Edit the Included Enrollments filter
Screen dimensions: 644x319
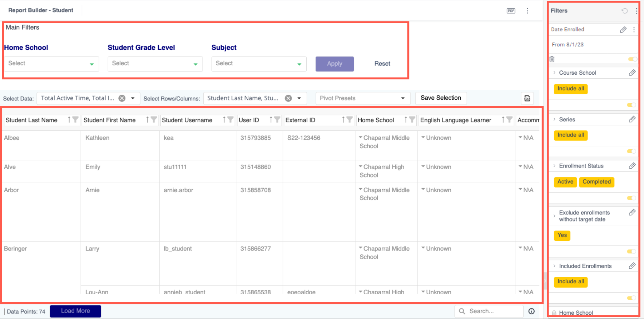pyautogui.click(x=632, y=266)
